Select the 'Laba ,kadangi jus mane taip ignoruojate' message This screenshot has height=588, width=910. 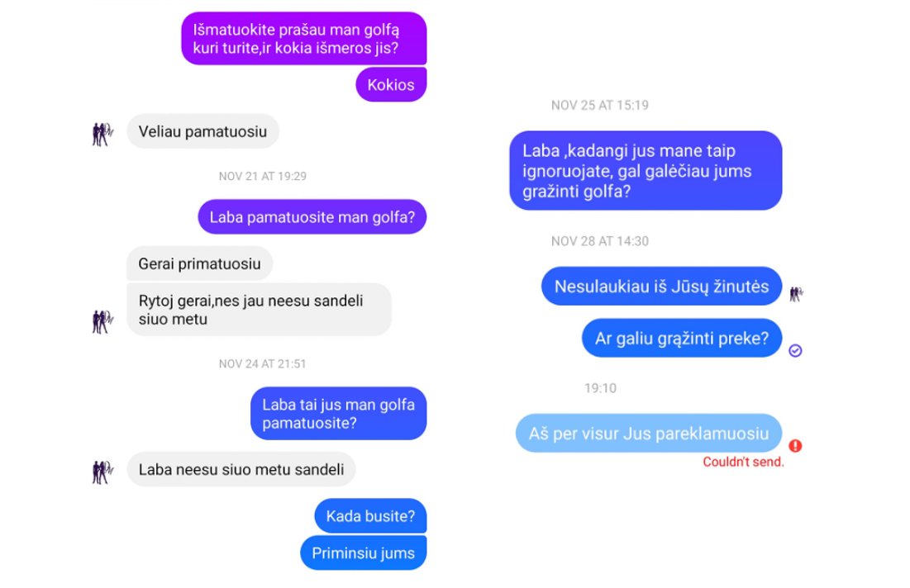646,170
